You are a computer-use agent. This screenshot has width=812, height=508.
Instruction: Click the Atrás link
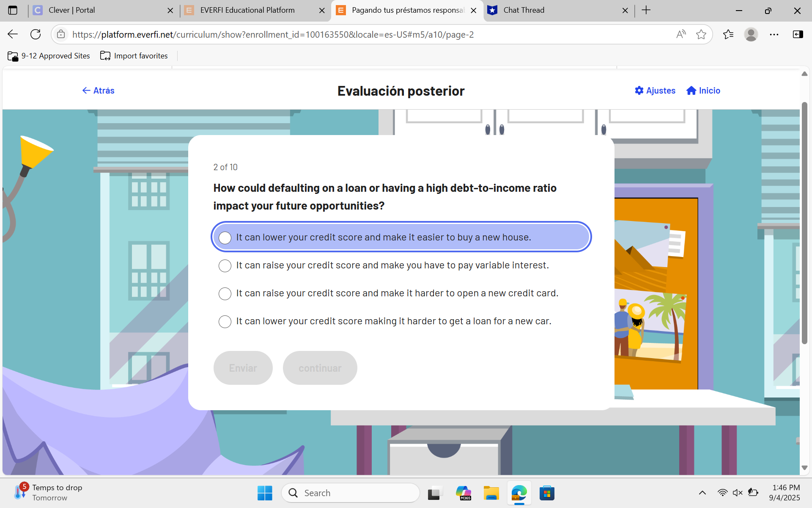[98, 90]
